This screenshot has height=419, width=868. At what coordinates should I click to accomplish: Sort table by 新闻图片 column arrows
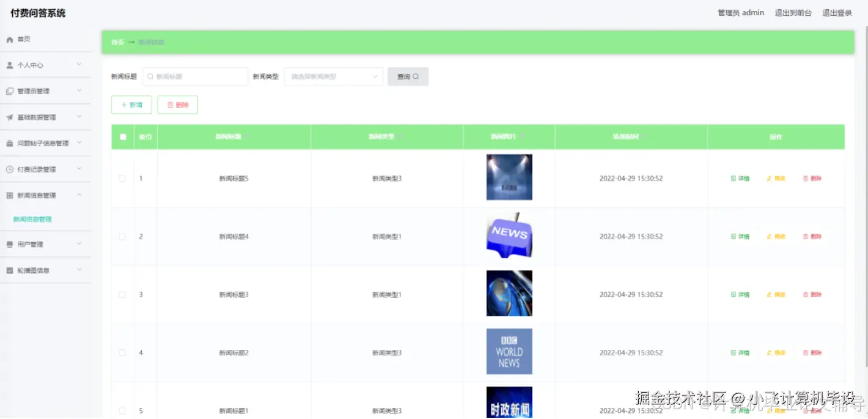tap(522, 137)
